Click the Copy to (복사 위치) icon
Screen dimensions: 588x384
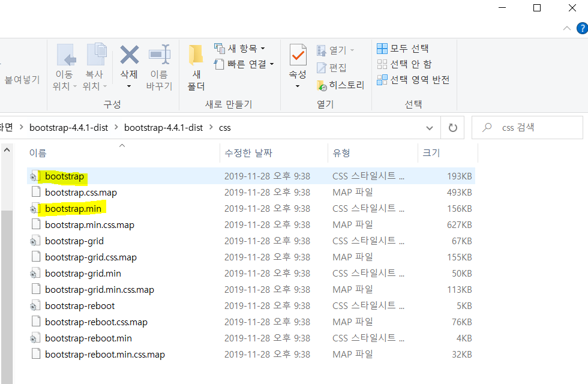tap(97, 55)
